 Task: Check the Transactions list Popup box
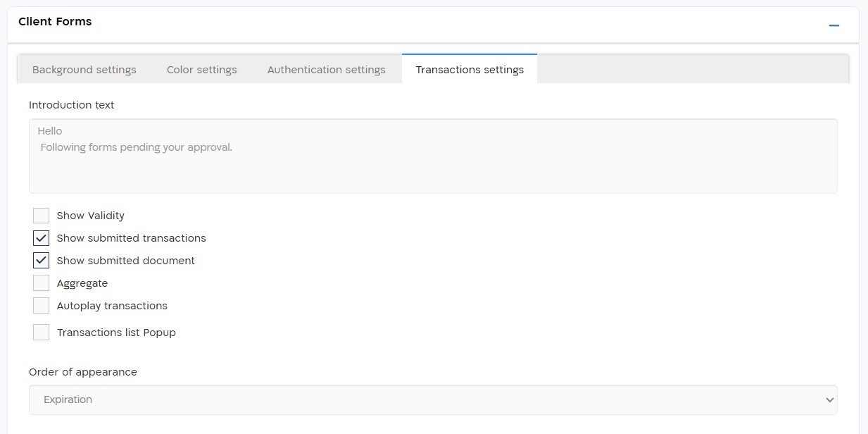[x=42, y=333]
